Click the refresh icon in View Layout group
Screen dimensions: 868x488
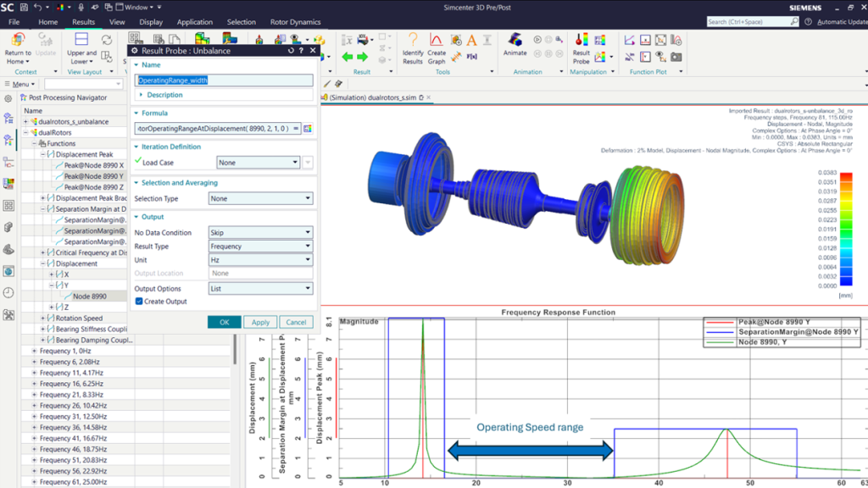pyautogui.click(x=106, y=40)
